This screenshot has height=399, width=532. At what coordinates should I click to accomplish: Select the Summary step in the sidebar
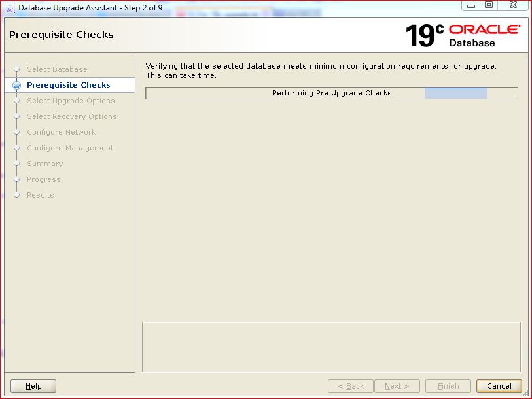point(44,164)
